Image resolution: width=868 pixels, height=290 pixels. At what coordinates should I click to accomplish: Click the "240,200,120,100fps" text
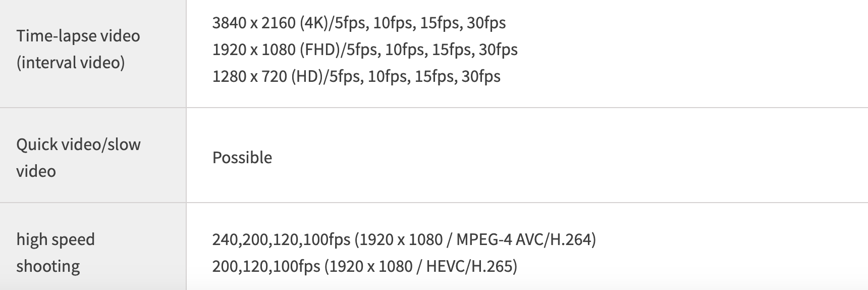click(281, 239)
